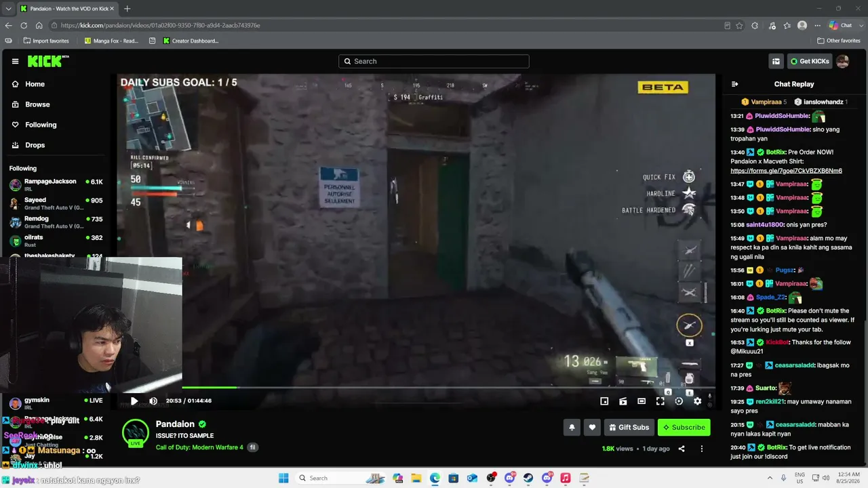Open the Creator Dashboard bookmark

(x=191, y=41)
